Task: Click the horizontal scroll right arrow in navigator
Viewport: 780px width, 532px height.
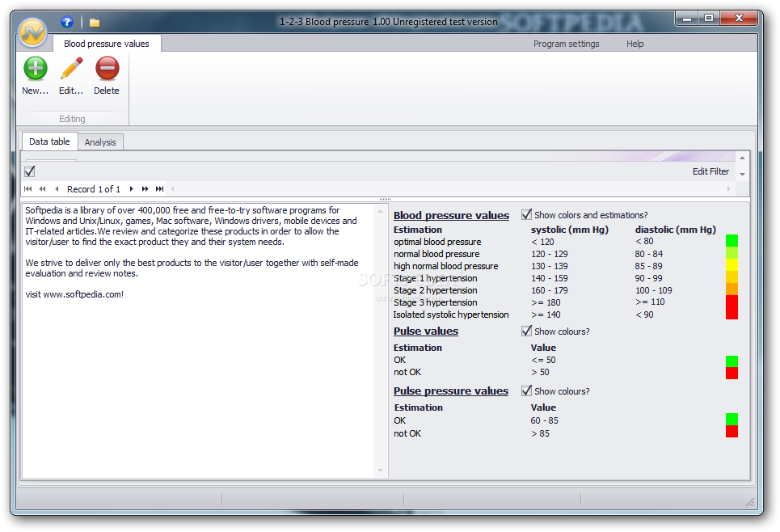Action: click(729, 188)
